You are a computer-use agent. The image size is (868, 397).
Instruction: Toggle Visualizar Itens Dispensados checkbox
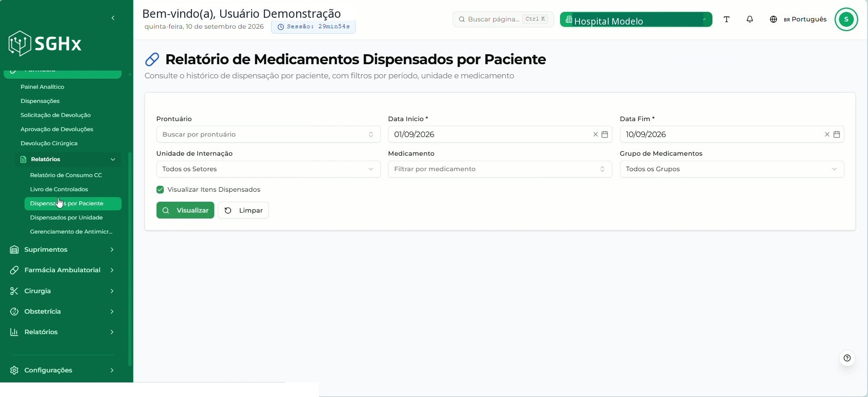tap(160, 189)
